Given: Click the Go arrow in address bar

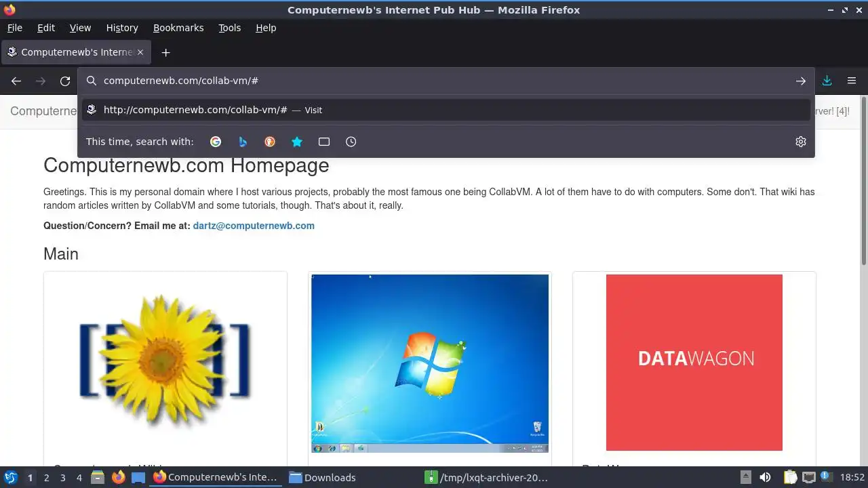Looking at the screenshot, I should click(801, 81).
